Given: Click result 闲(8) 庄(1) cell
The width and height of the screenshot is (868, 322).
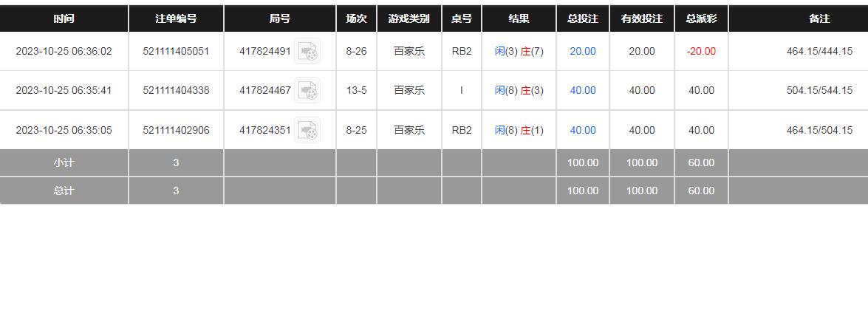Looking at the screenshot, I should click(x=519, y=131).
